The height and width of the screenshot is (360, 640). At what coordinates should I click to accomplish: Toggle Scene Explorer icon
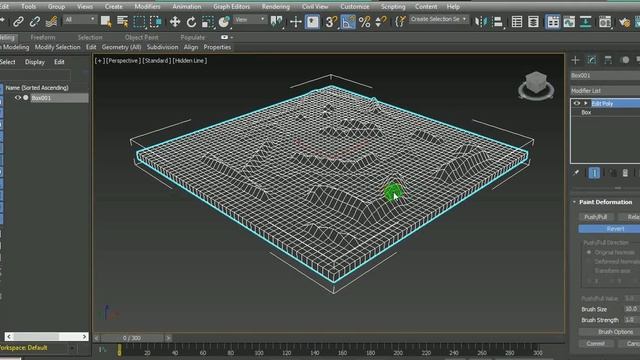[x=517, y=22]
